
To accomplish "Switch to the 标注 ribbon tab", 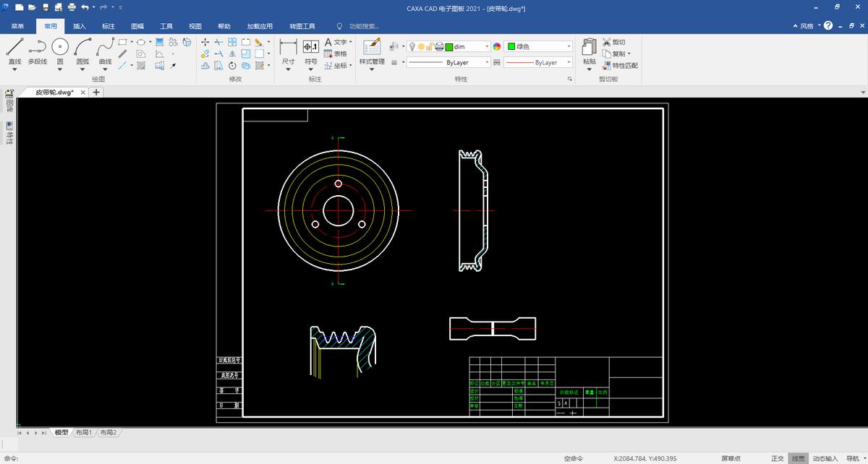I will point(109,26).
